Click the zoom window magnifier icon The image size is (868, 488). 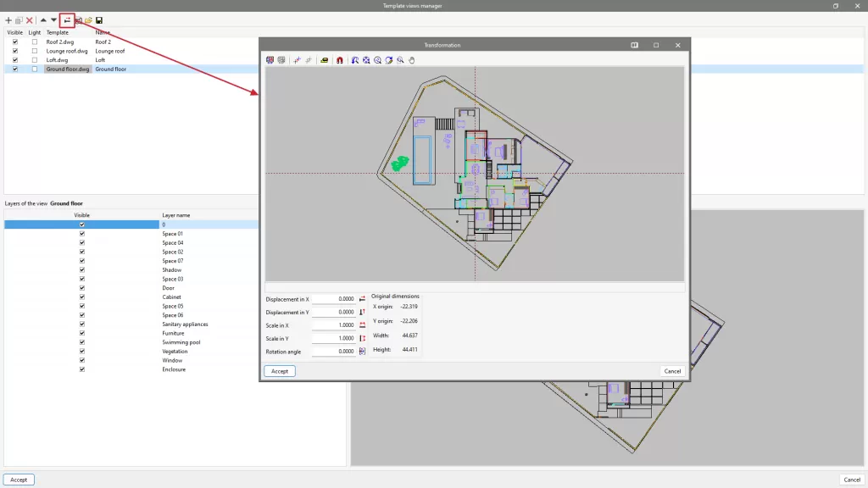pos(400,60)
